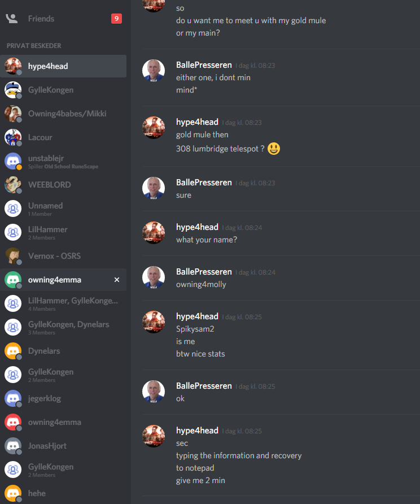Screen dimensions: 420x504
Task: Open the JonasHjort conversation
Action: tap(63, 446)
